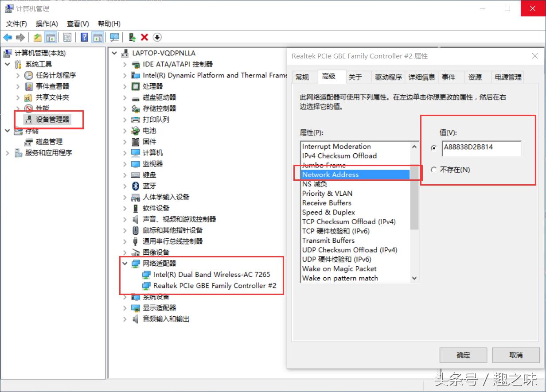Click the 蓝牙 Bluetooth icon

(136, 186)
